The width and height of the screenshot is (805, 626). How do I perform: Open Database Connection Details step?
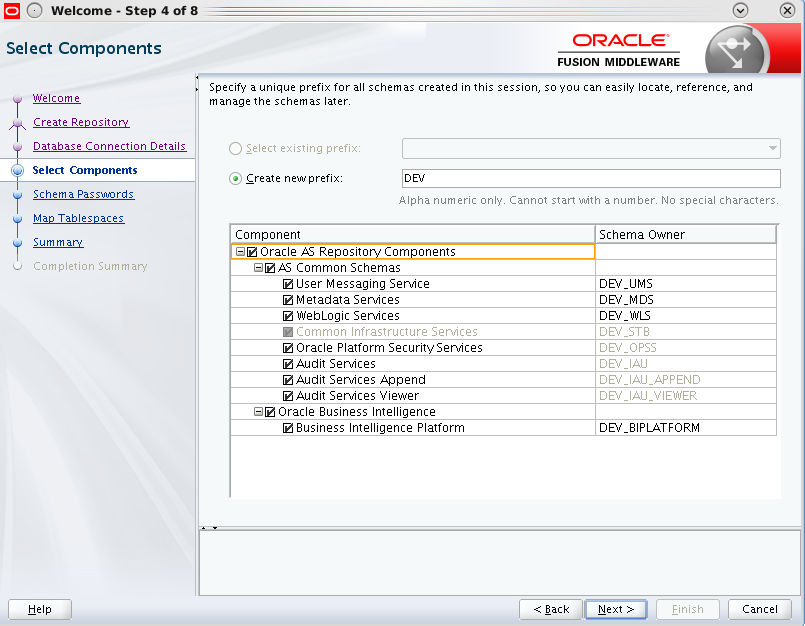(x=109, y=146)
